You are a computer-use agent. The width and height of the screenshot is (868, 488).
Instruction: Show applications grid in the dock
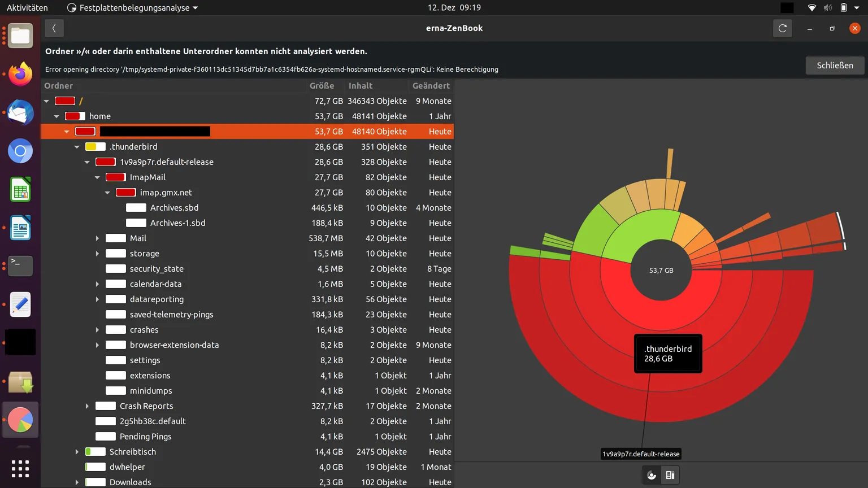click(x=20, y=468)
